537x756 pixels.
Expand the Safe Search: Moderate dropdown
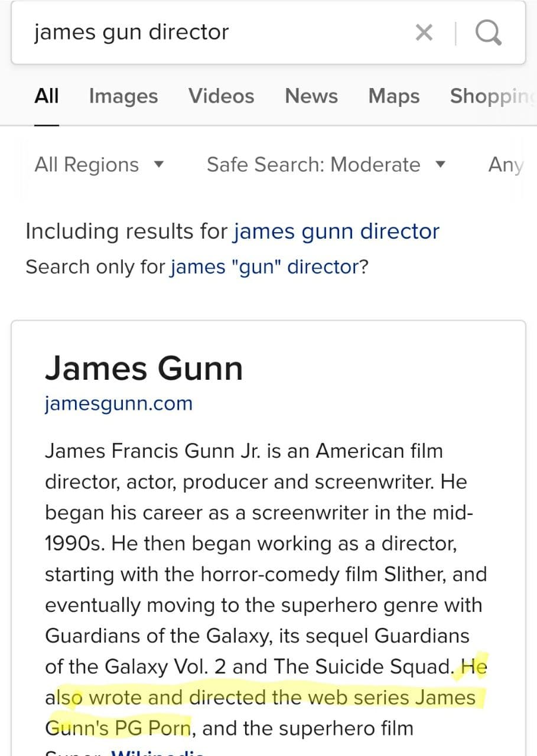(326, 164)
